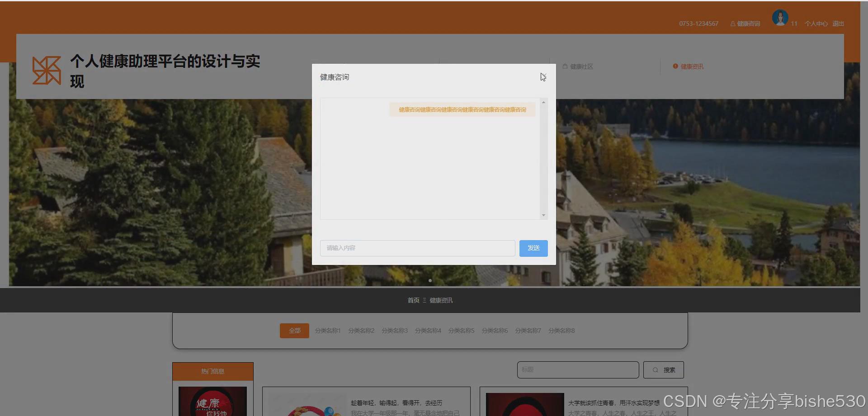Select the 分类名称5 category
Screen dimensions: 868x416
click(x=462, y=331)
